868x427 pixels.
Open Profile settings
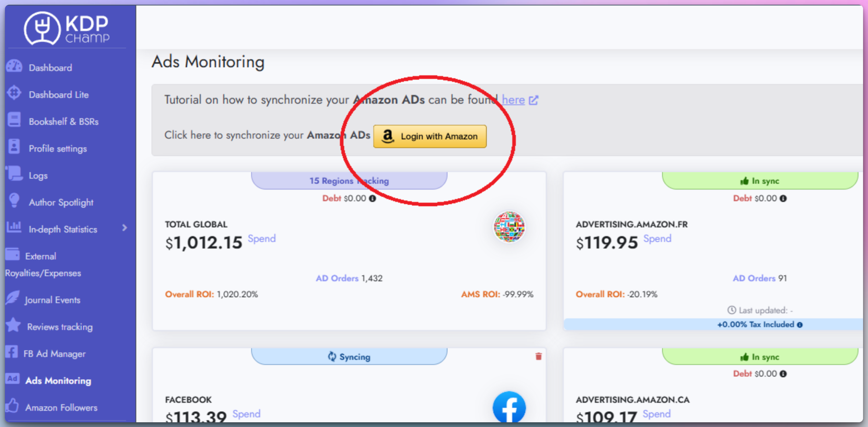tap(58, 149)
